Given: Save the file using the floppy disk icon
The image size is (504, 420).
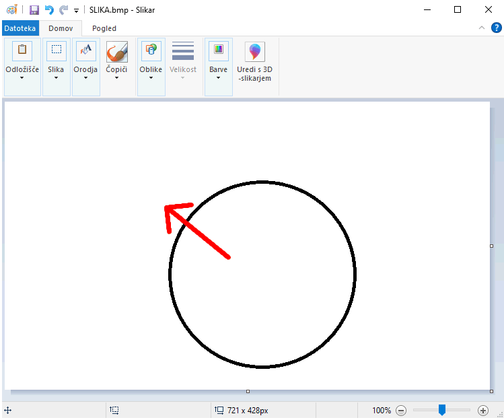Looking at the screenshot, I should [x=34, y=10].
